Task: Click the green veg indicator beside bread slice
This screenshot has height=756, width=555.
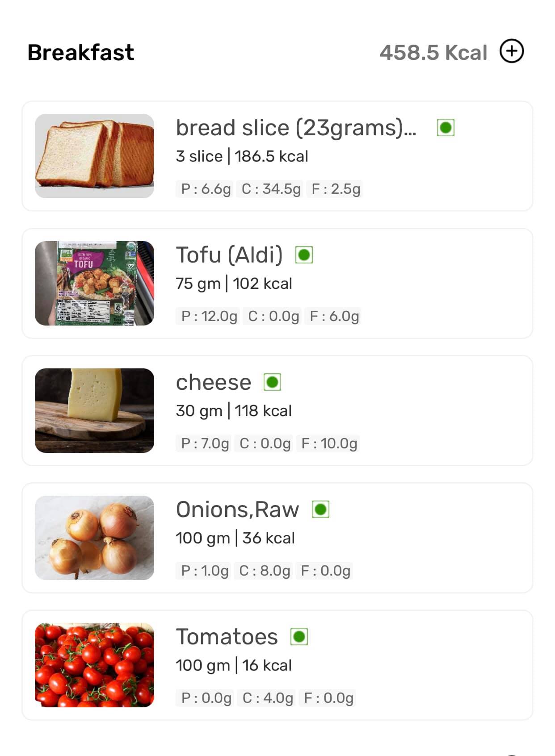Action: (x=446, y=128)
